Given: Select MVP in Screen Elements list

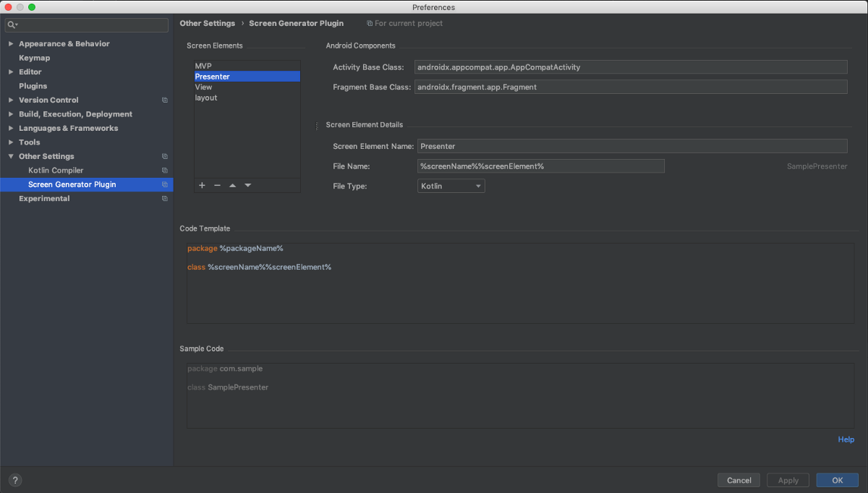Looking at the screenshot, I should (x=247, y=66).
